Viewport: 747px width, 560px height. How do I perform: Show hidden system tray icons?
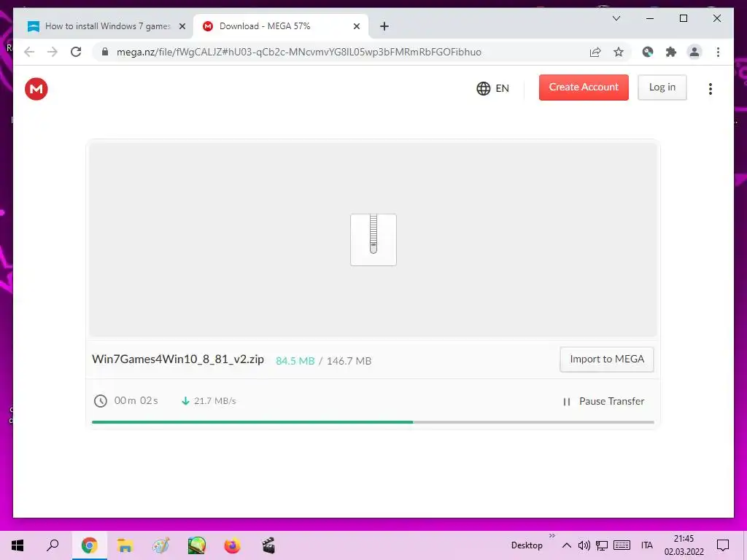click(x=566, y=545)
